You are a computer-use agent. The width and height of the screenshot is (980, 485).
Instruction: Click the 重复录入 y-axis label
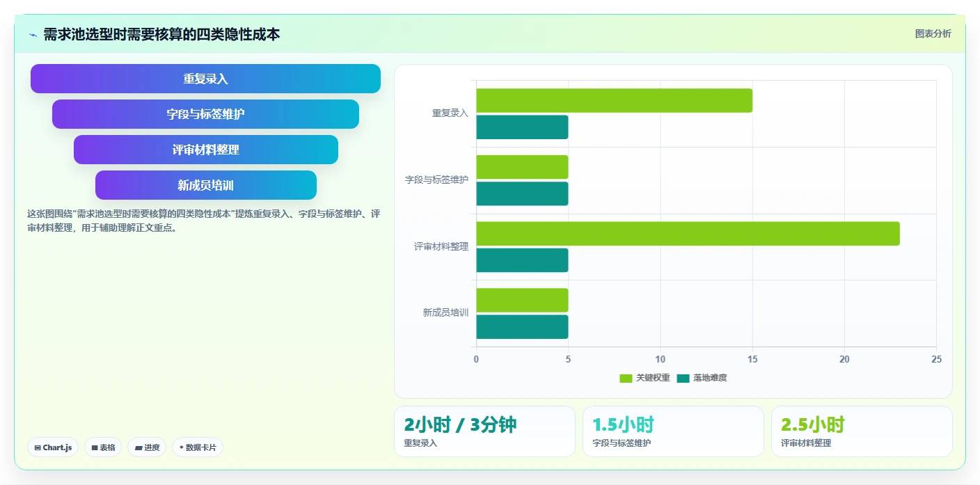pos(450,113)
